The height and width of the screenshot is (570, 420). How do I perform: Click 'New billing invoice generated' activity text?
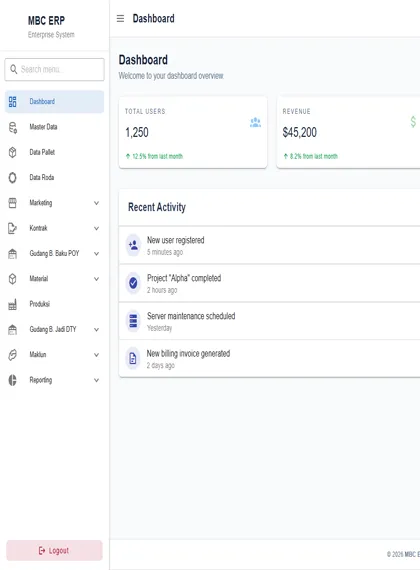pos(188,354)
